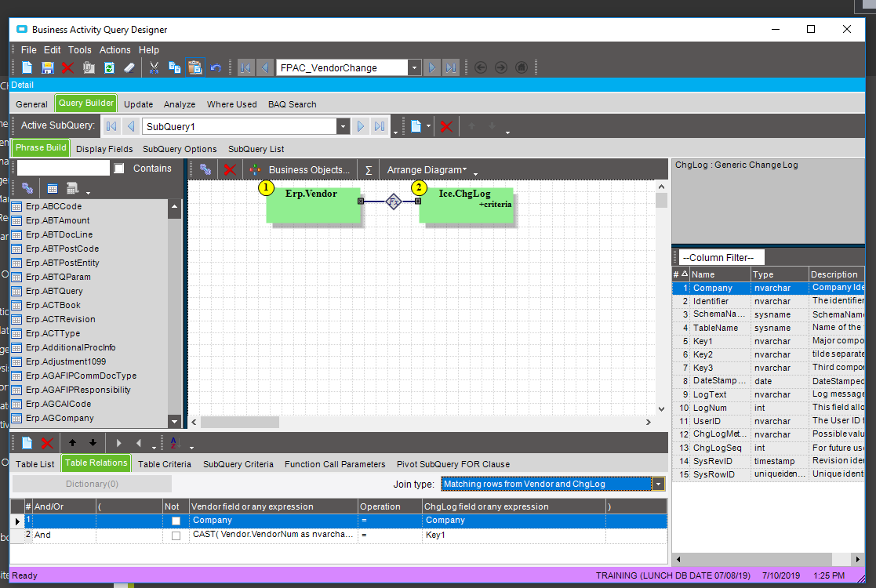Screen dimensions: 876x588
Task: Click diagram vertical scrollbar up arrow
Action: coord(661,187)
